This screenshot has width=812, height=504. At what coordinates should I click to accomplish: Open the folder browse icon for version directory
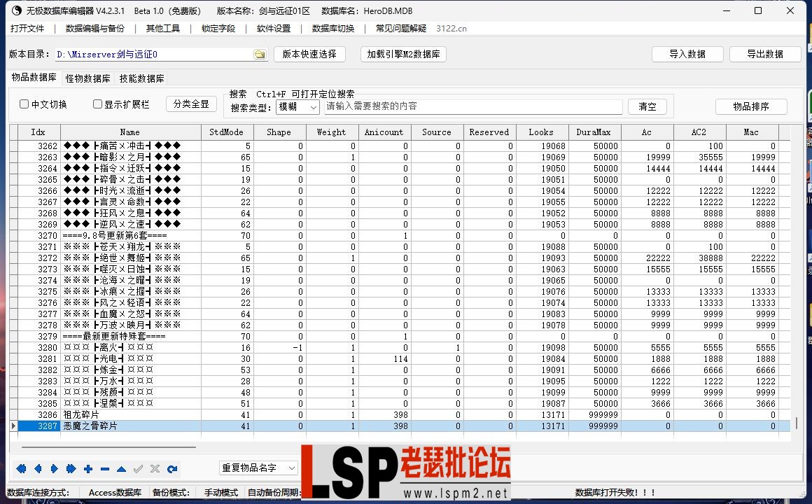pos(260,55)
